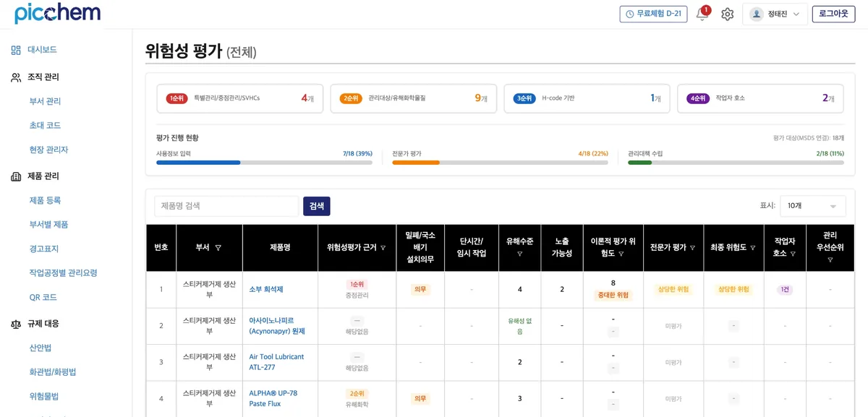
Task: Open product link ALPHA® UP-78 Paste Flux
Action: [273, 399]
